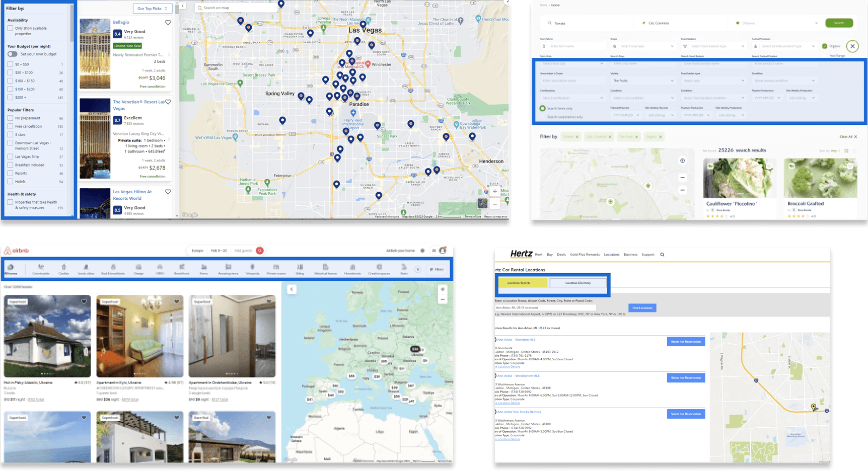The image size is (868, 472).
Task: Check the $200 + budget box
Action: tap(10, 97)
